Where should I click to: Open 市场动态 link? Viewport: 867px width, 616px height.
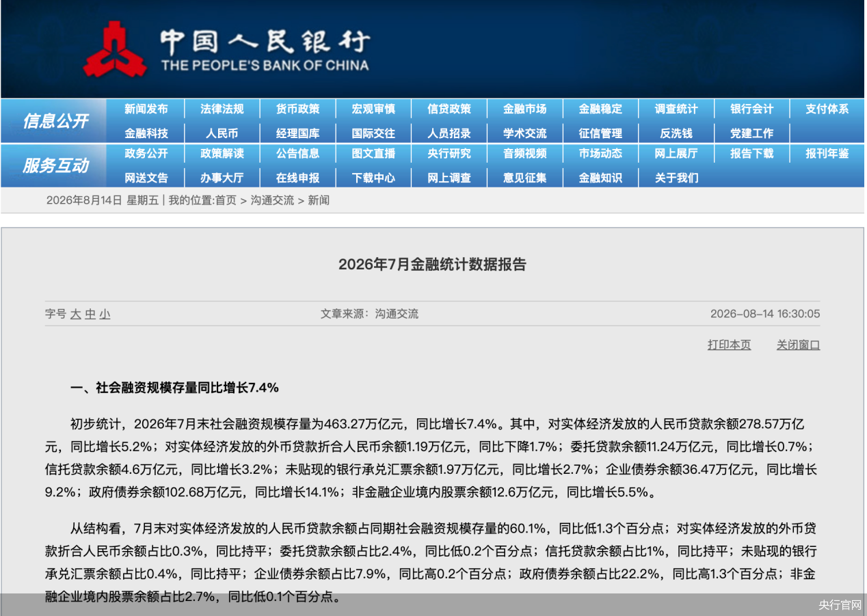pos(600,153)
